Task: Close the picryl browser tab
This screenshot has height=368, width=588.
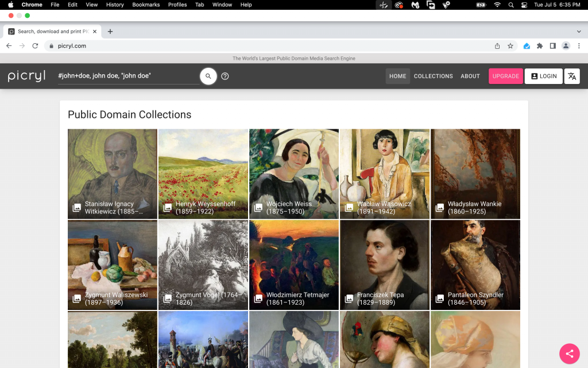Action: [x=95, y=32]
